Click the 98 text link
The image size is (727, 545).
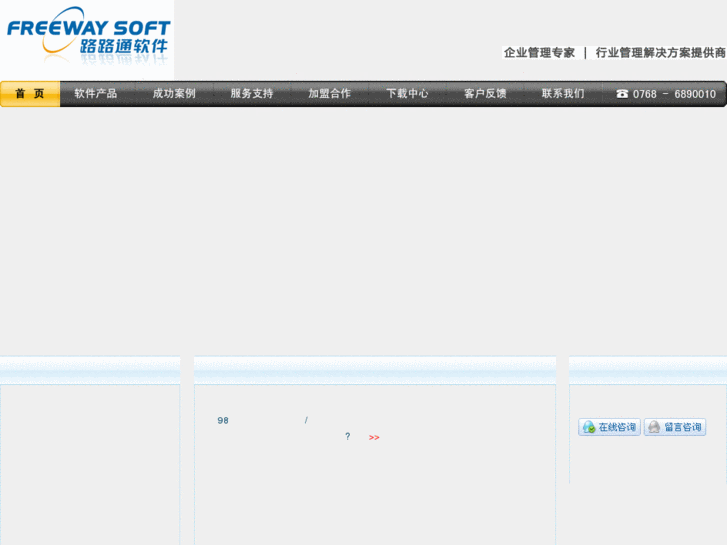click(223, 421)
